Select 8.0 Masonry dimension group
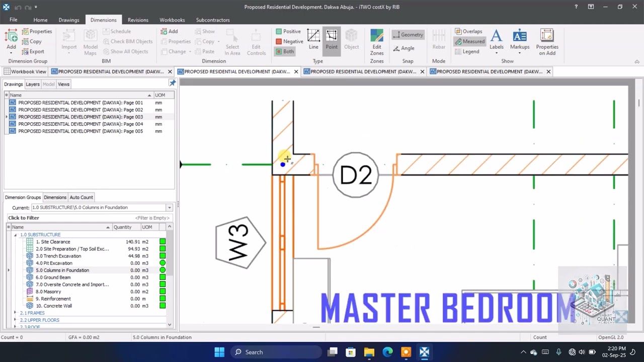This screenshot has height=362, width=644. (48, 292)
